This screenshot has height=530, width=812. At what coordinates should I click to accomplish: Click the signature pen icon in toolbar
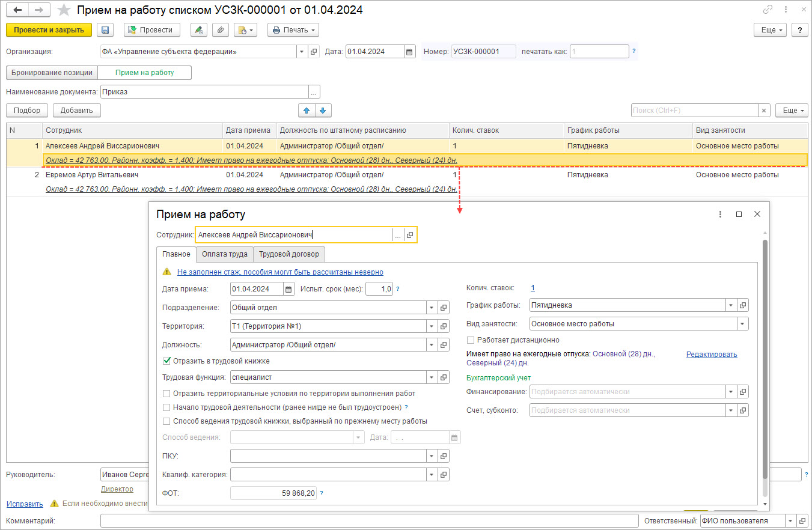(199, 30)
